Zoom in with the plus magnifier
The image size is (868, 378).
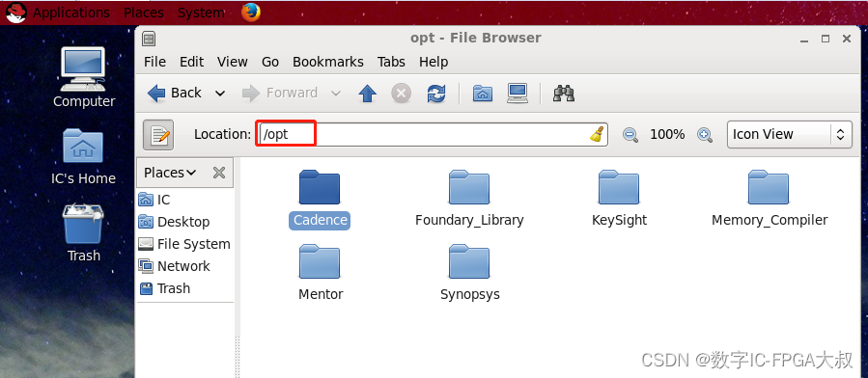(704, 134)
